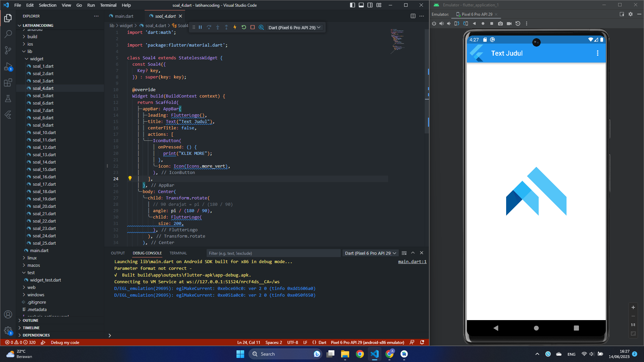
Task: Open the Flutter sidebar view
Action: pos(8,115)
